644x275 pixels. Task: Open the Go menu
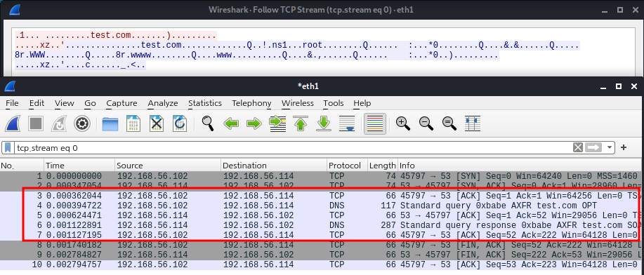90,103
